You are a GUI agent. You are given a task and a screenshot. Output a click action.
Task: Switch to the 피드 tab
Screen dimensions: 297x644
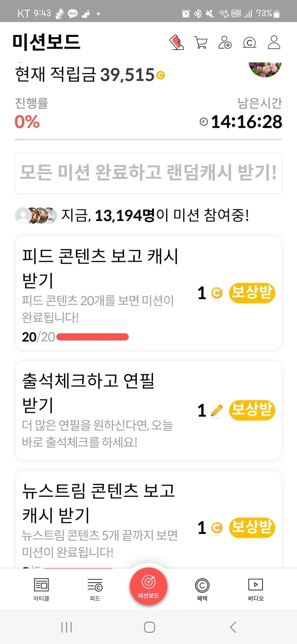(95, 589)
